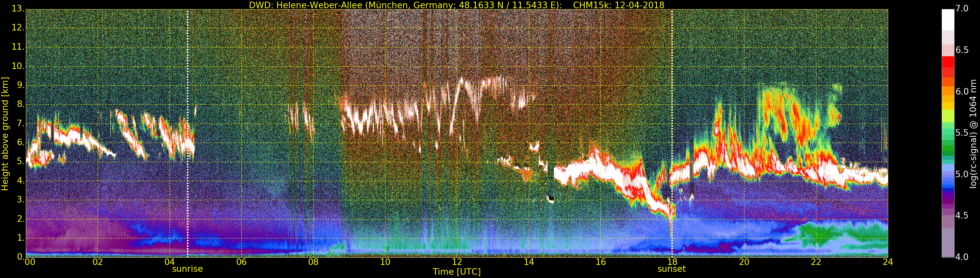Click the bright red segment of the colorbar
The image size is (980, 278).
pos(948,62)
